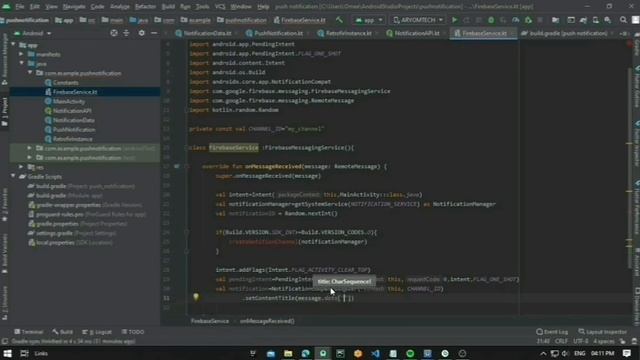640x360 pixels.
Task: Switch to build.gradle (push notification) tab
Action: (x=565, y=33)
